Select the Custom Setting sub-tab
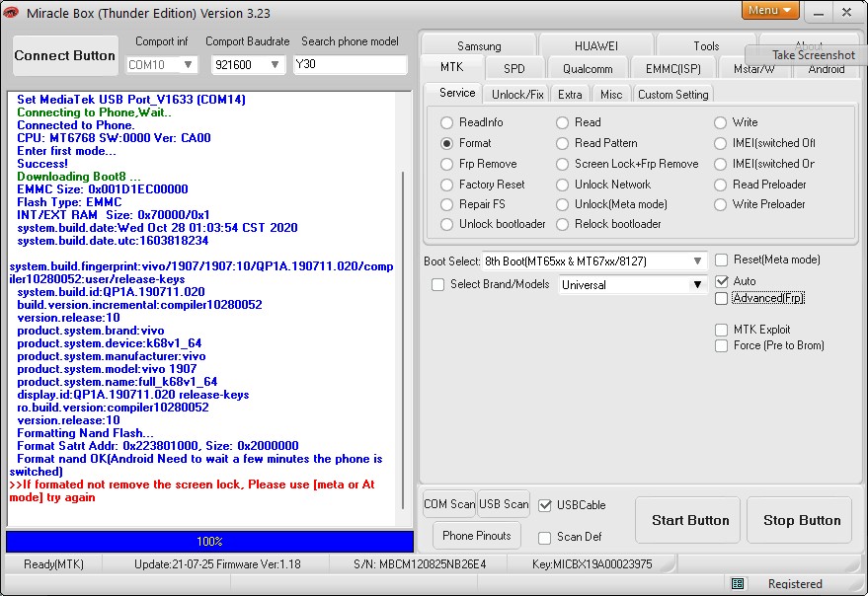 (673, 95)
